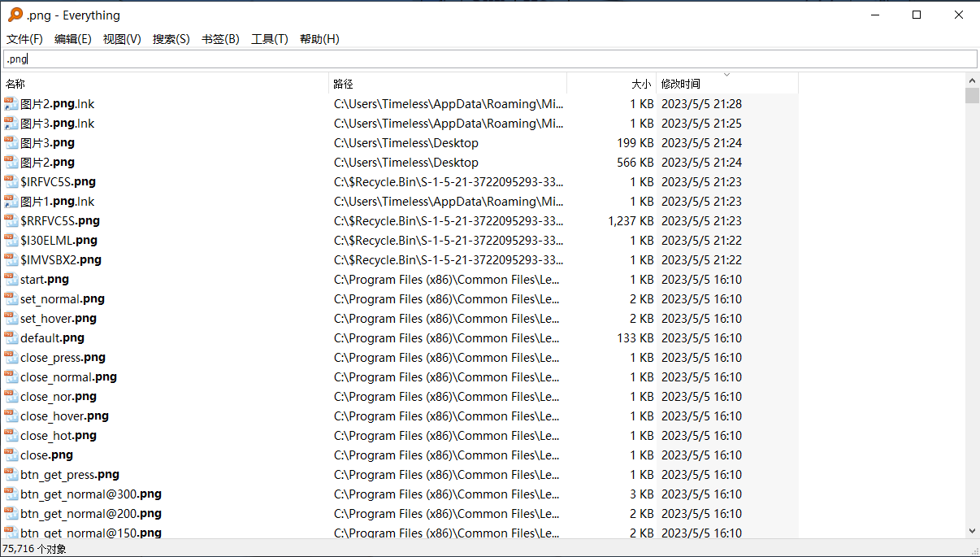This screenshot has width=980, height=557.
Task: Click the search box containing .png
Action: point(490,59)
